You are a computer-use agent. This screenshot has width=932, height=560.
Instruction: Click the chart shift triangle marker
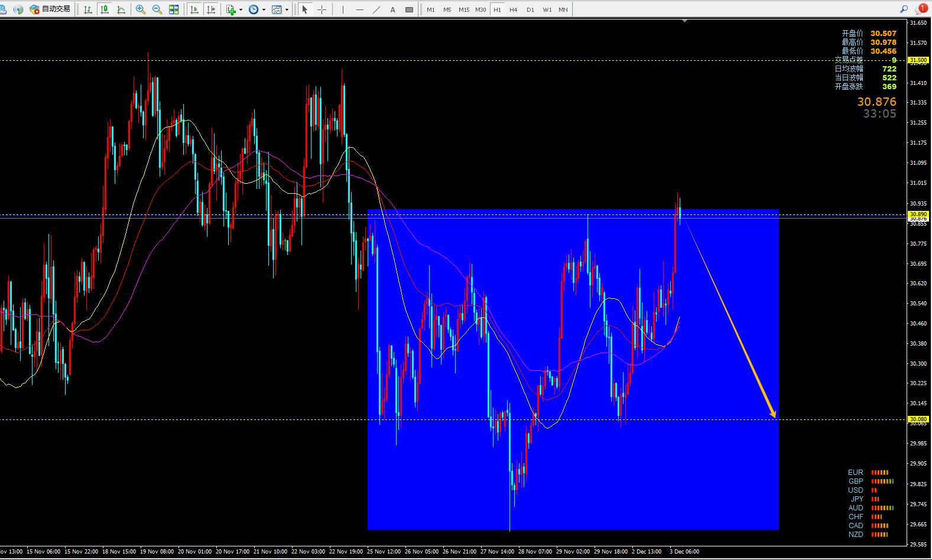tap(684, 21)
